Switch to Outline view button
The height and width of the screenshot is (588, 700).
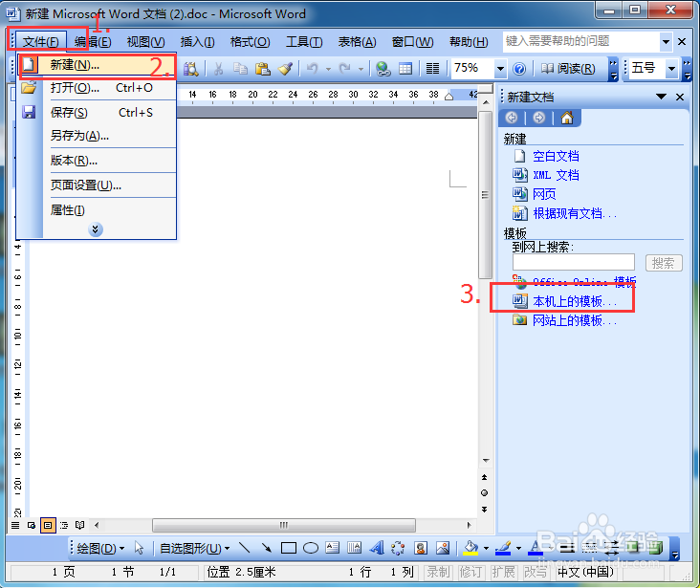(x=64, y=525)
